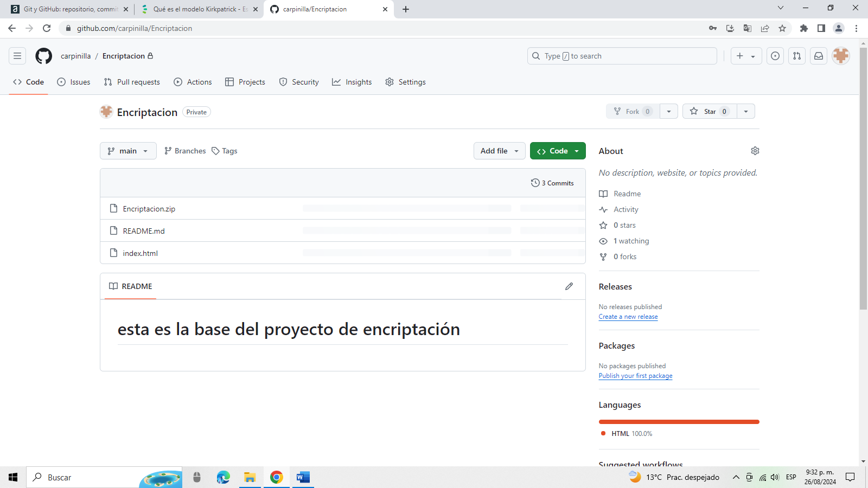Expand the Star lists dropdown arrow

[x=746, y=111]
